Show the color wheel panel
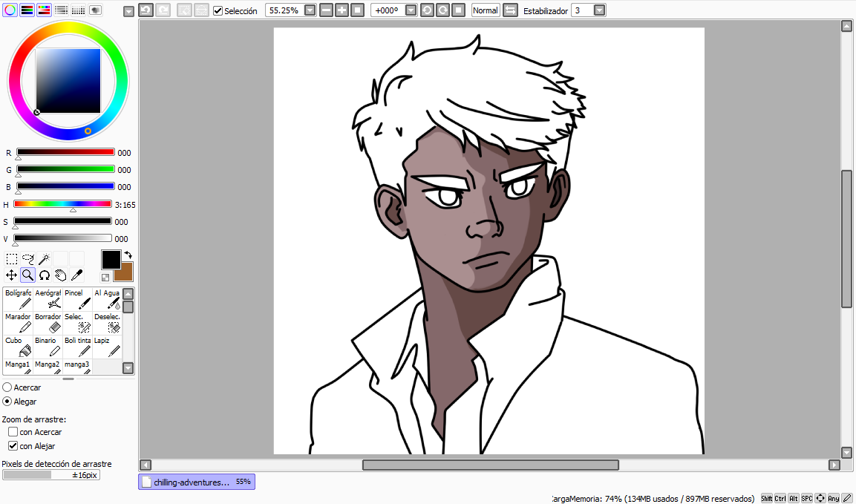The width and height of the screenshot is (856, 504). click(10, 10)
